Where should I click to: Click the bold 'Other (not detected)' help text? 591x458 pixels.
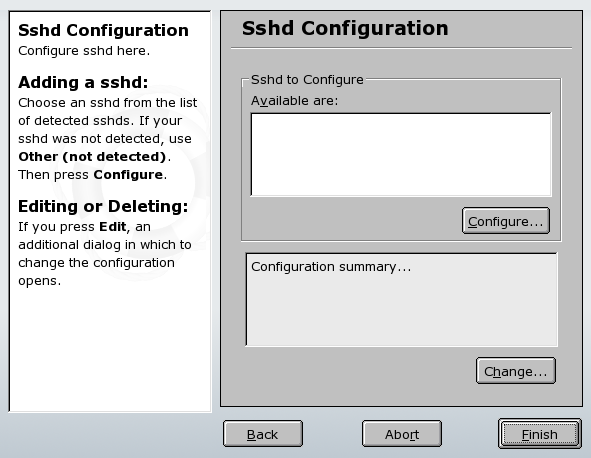pyautogui.click(x=92, y=156)
